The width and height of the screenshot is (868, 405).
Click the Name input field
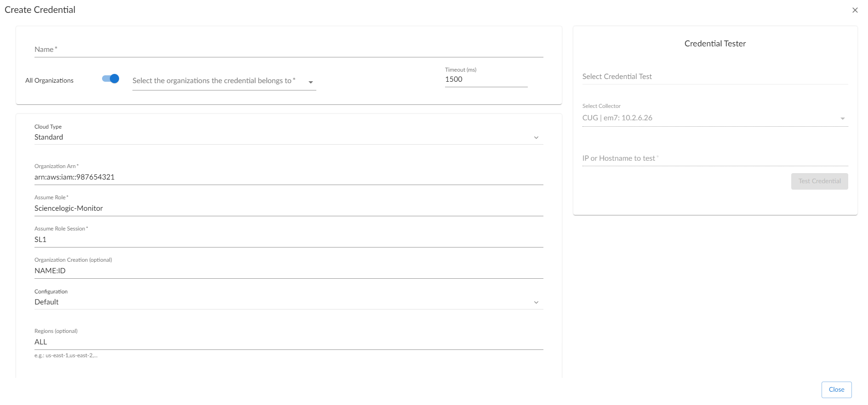[x=288, y=50]
